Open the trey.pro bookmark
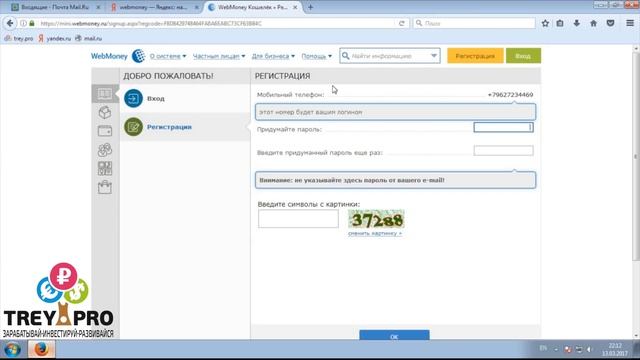The image size is (640, 360). [19, 38]
